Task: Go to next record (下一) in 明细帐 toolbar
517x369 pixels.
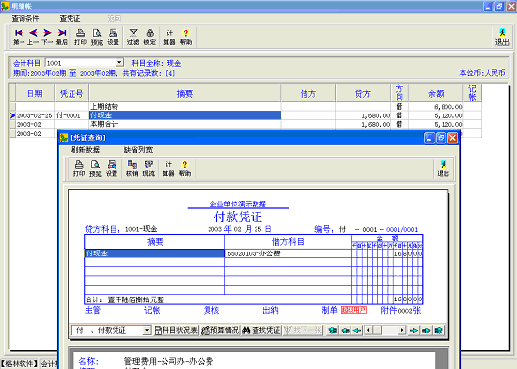Action: [47, 37]
